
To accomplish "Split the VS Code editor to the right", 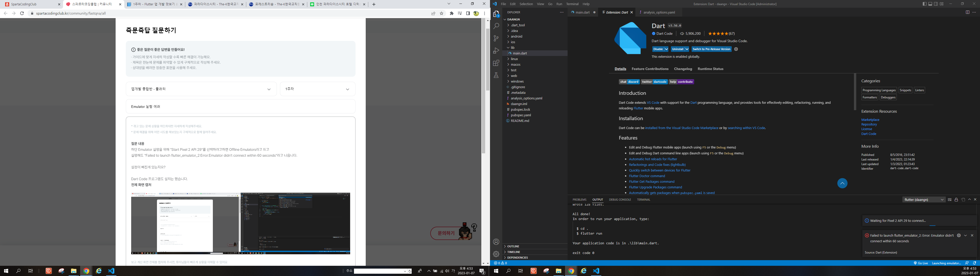I will [x=967, y=12].
